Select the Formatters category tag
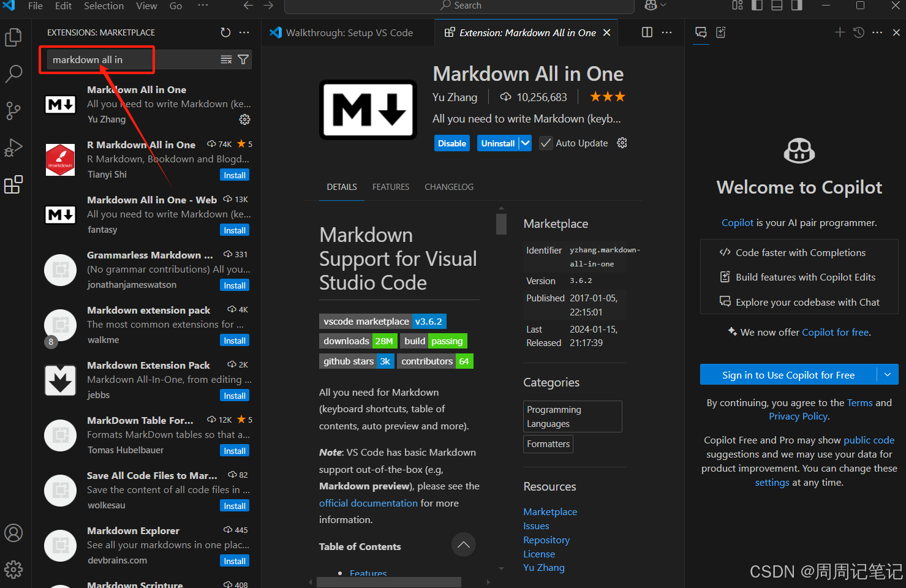906x588 pixels. point(548,444)
